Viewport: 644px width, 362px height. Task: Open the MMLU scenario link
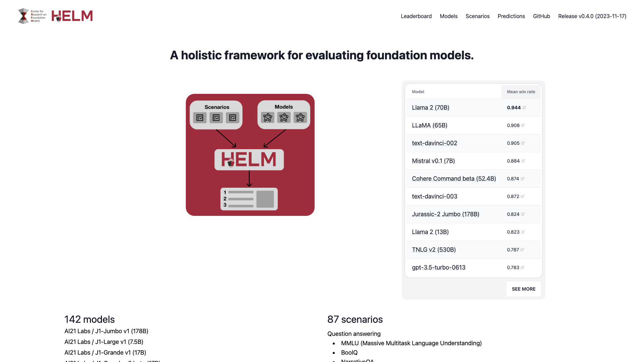tap(411, 343)
